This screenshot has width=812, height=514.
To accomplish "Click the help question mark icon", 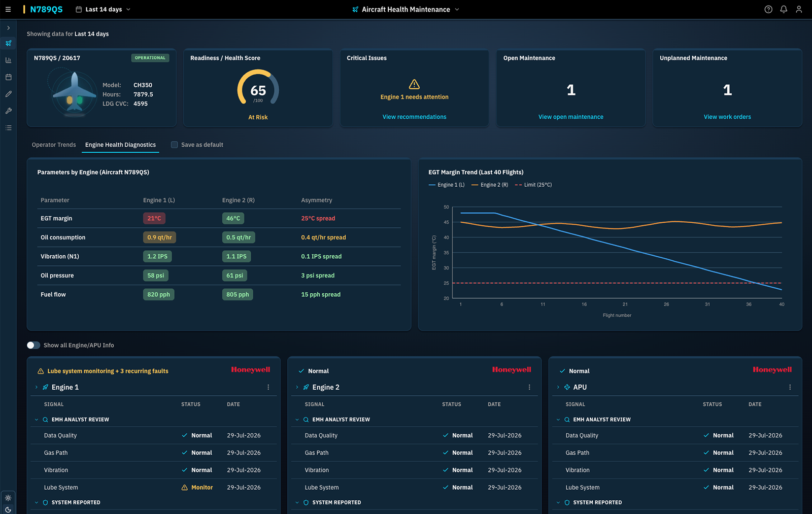I will tap(768, 9).
